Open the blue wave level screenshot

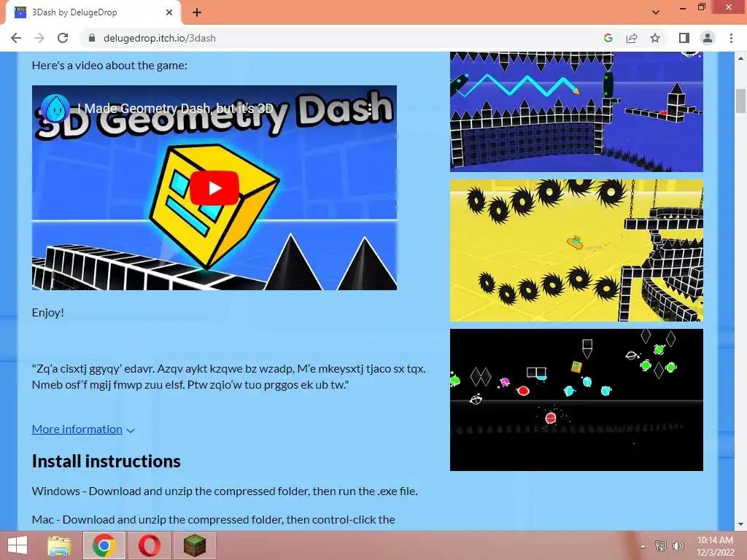(576, 112)
